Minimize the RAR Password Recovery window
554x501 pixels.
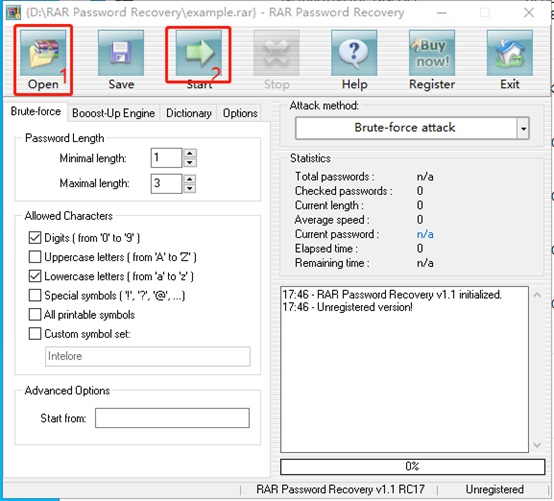pyautogui.click(x=441, y=13)
